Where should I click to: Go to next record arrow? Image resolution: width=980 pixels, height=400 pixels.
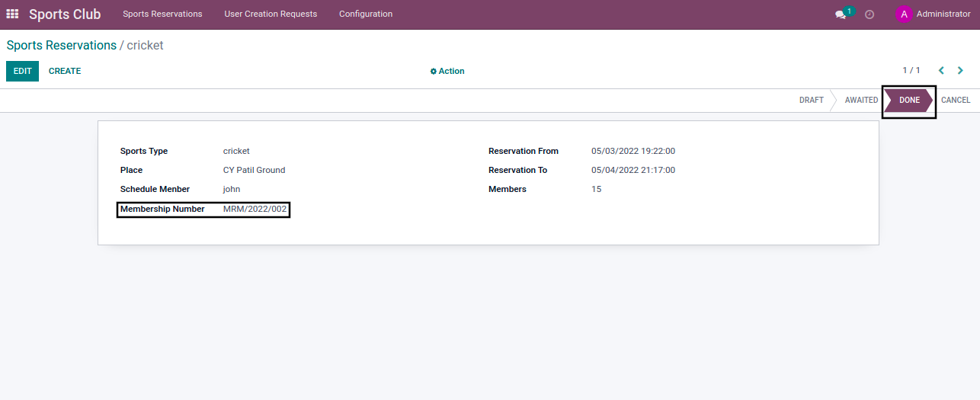coord(960,71)
